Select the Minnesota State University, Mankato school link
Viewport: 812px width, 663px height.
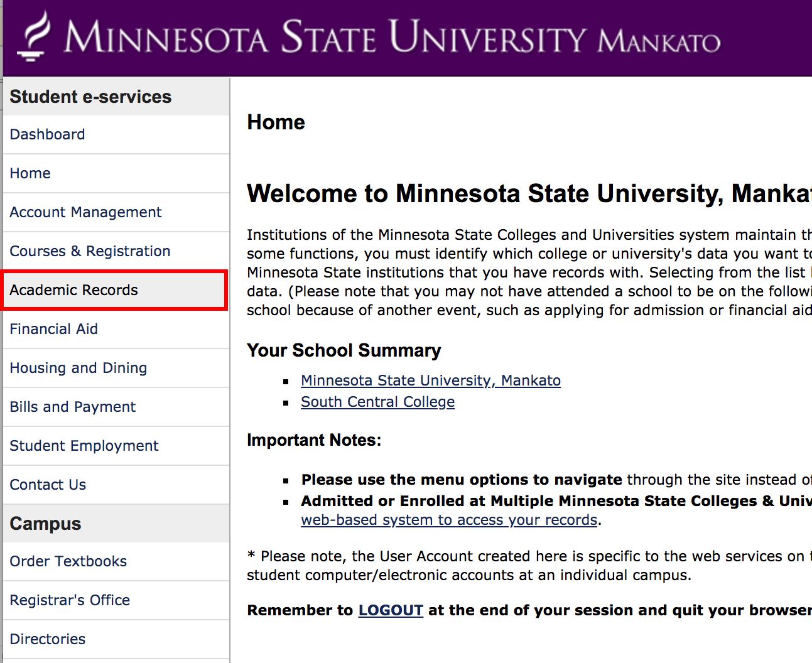pyautogui.click(x=431, y=380)
